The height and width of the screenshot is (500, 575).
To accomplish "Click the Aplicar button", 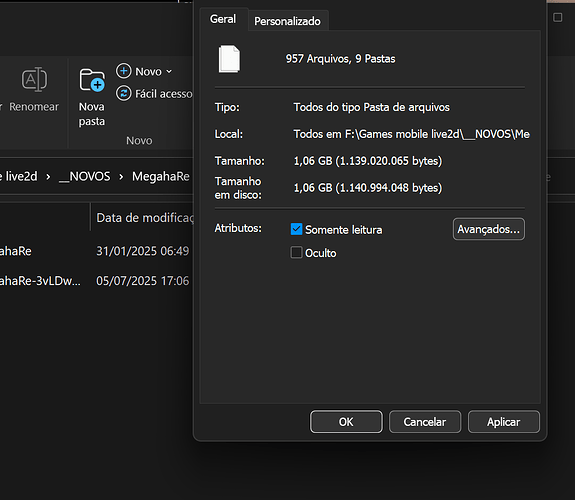I will click(x=503, y=422).
